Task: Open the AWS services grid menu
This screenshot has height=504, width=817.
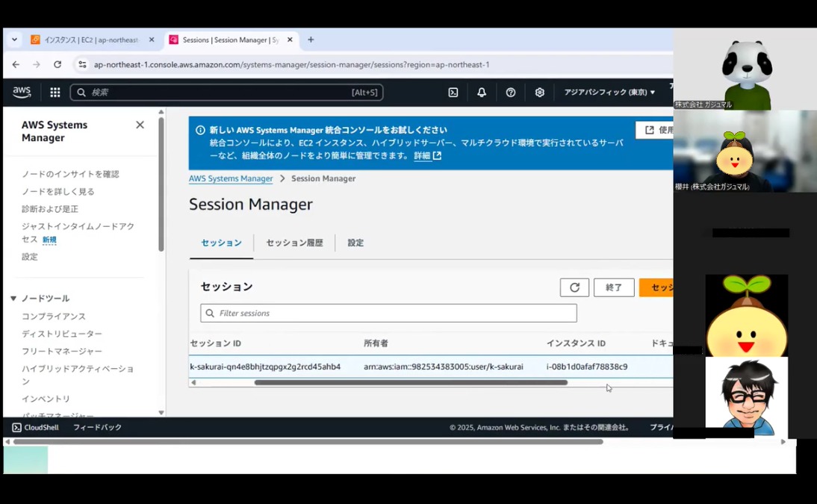Action: (x=55, y=93)
